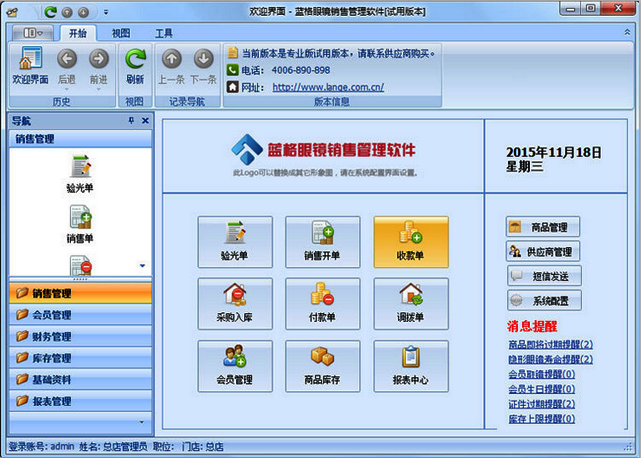
Task: Click the 系统配置 button
Action: (544, 301)
